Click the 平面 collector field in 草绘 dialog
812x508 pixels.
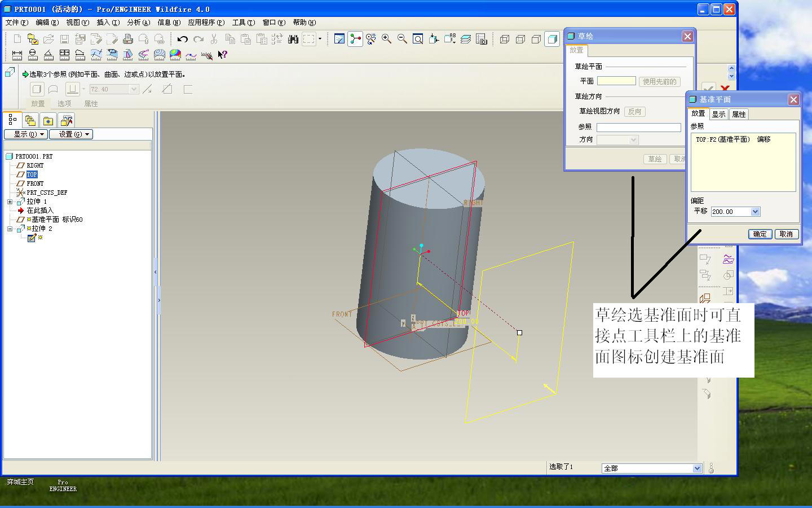(616, 81)
